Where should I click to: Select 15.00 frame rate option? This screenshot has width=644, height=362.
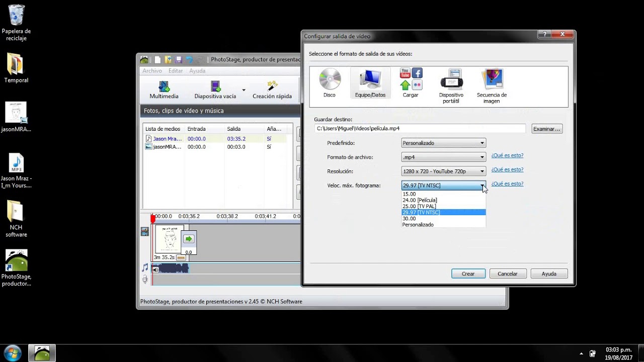[x=443, y=194]
